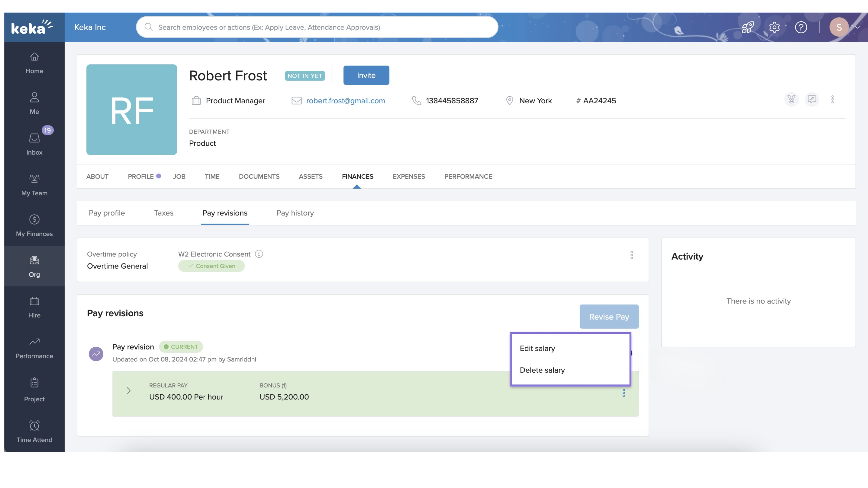The image size is (868, 488).
Task: Switch to the Pay history tab
Action: tap(295, 213)
